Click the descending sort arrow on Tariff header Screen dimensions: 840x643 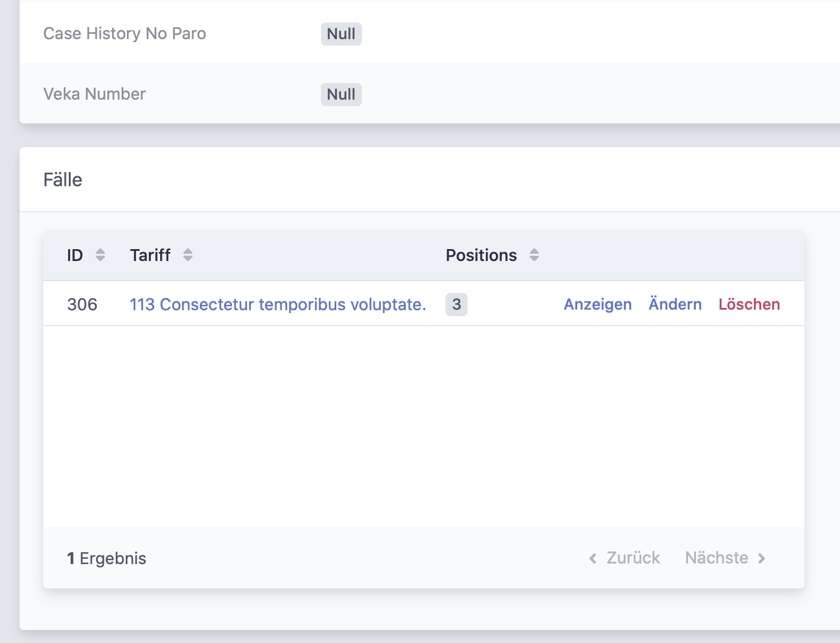pyautogui.click(x=187, y=259)
